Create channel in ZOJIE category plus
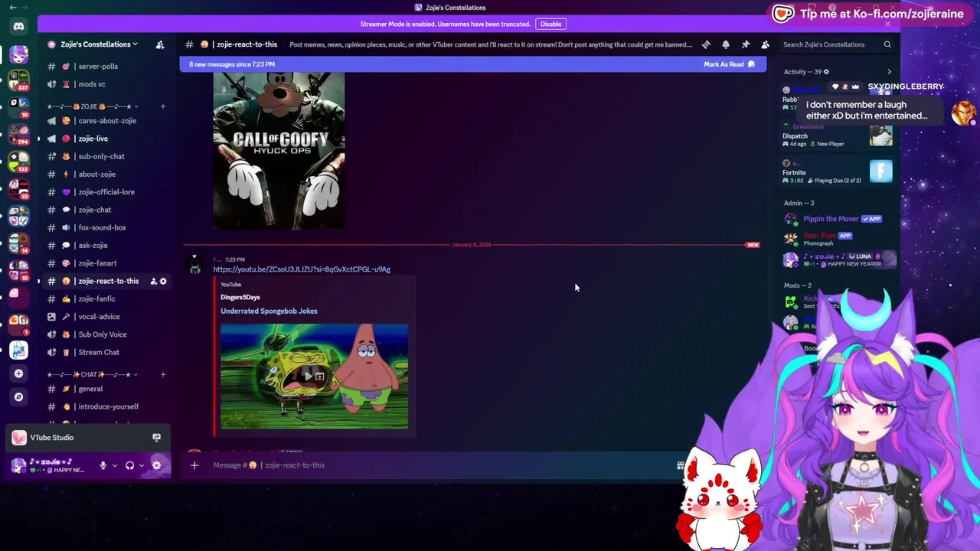 163,106
